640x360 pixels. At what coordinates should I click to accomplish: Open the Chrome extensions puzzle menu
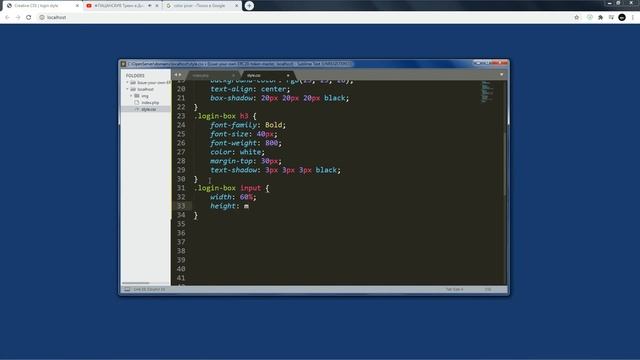click(x=600, y=17)
